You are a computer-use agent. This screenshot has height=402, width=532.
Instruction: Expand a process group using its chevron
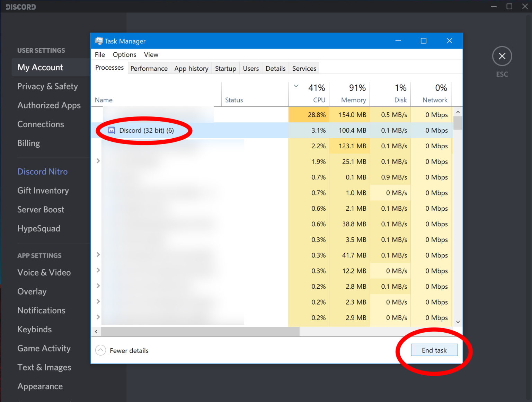point(98,161)
